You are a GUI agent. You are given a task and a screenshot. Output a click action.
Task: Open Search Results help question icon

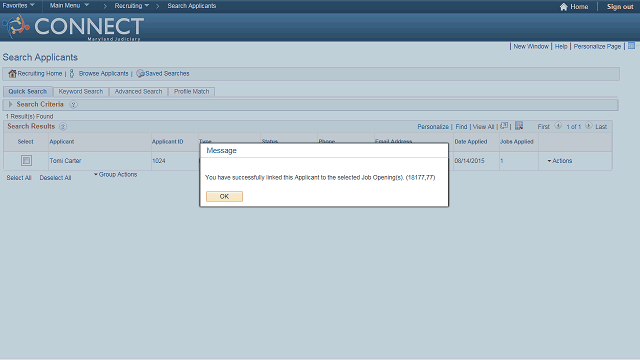click(63, 127)
